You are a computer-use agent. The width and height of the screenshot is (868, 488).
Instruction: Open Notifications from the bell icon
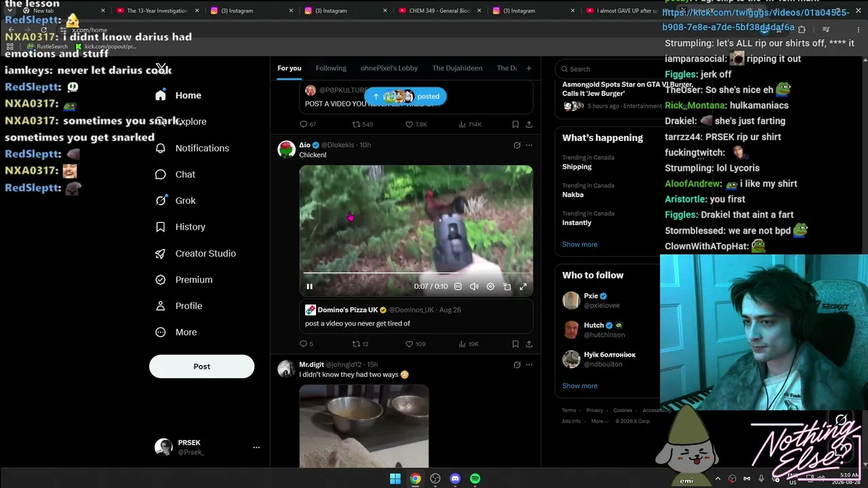(x=161, y=148)
